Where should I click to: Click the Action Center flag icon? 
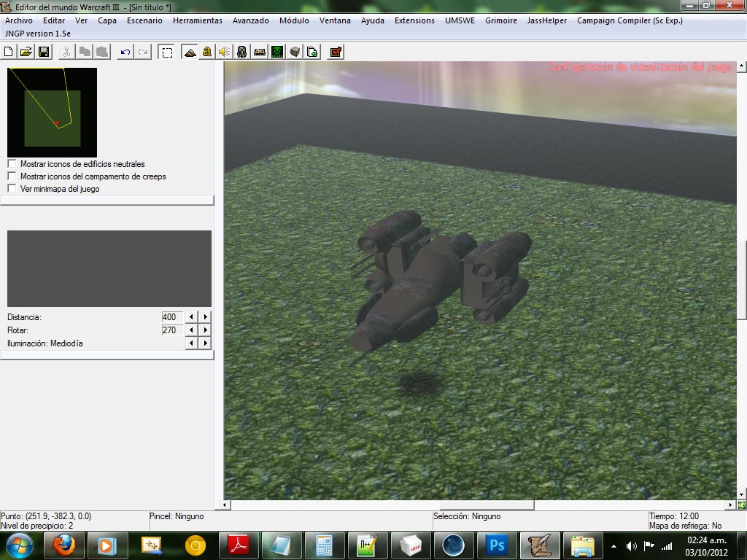click(x=649, y=546)
